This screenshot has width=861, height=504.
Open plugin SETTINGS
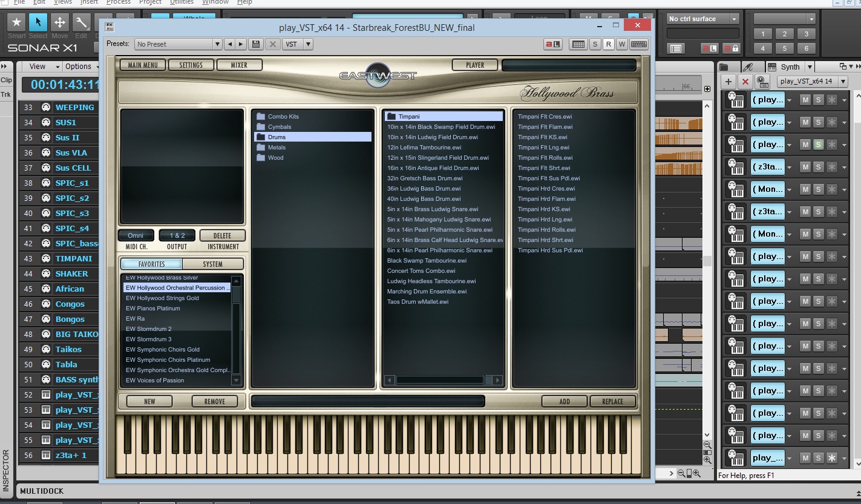tap(191, 65)
